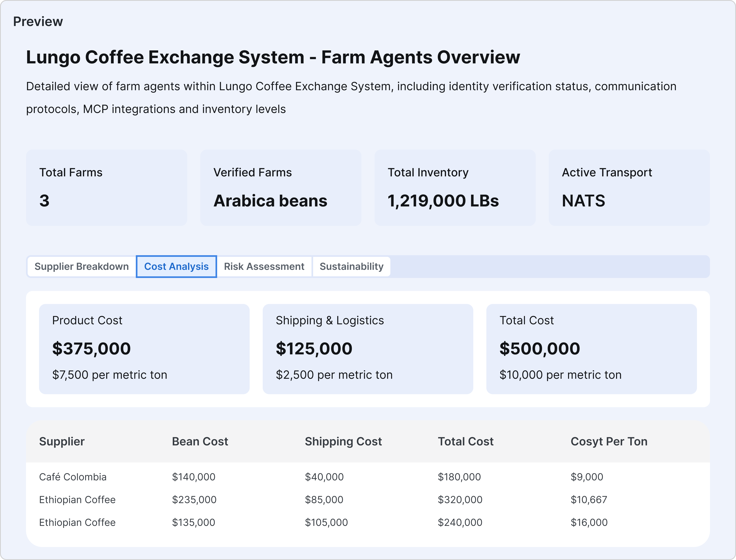Click the Verified Farms card
The width and height of the screenshot is (736, 560).
click(x=280, y=187)
